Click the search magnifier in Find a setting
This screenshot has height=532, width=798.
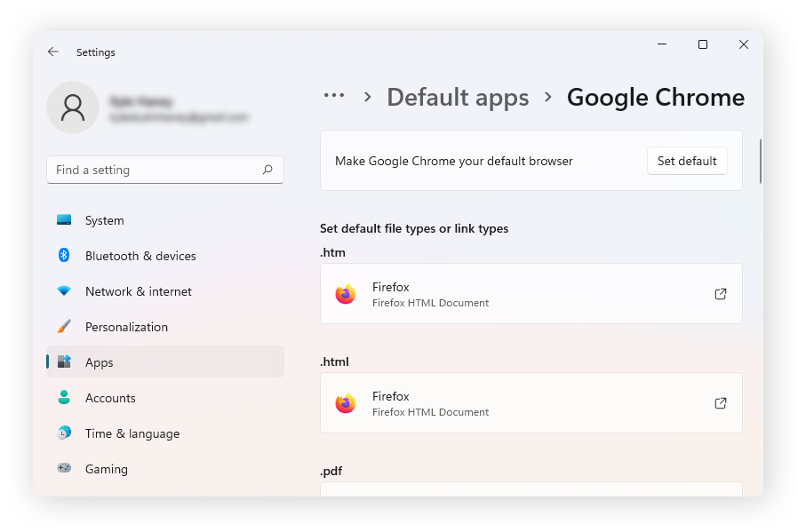click(267, 169)
